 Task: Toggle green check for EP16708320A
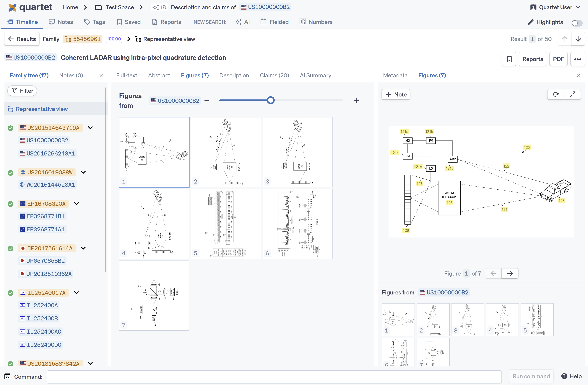[x=10, y=204]
